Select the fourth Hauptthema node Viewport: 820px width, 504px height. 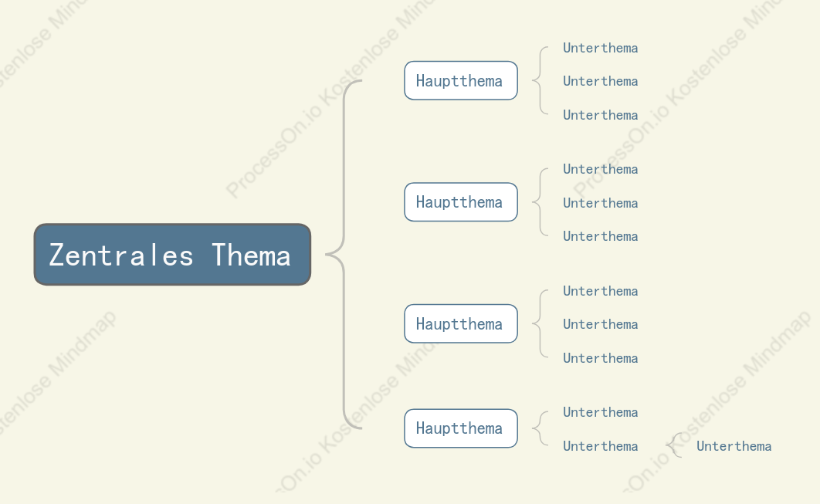[461, 428]
